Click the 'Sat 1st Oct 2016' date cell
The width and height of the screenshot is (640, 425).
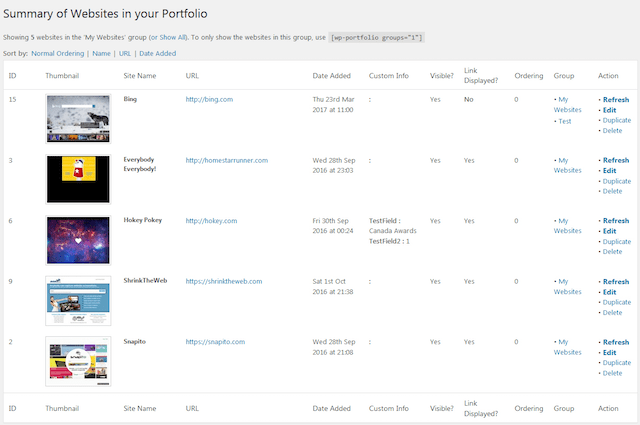click(x=333, y=287)
